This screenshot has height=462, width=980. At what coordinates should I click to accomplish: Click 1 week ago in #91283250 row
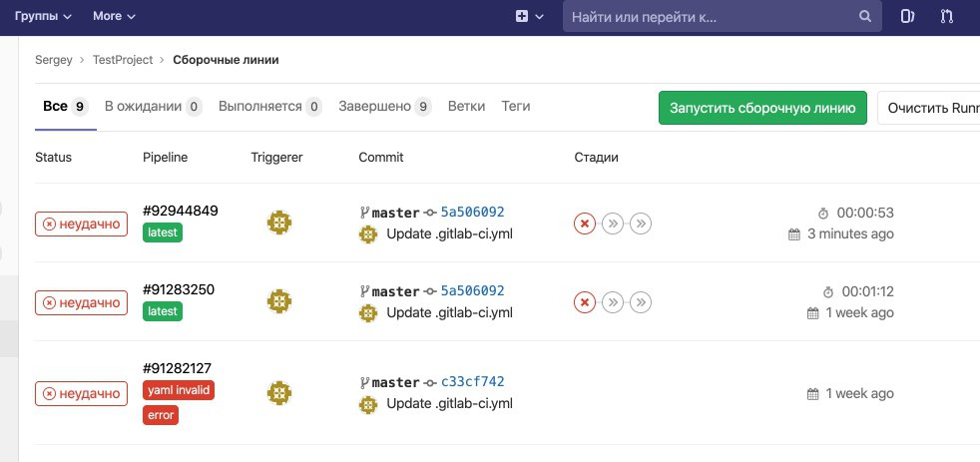tap(859, 312)
